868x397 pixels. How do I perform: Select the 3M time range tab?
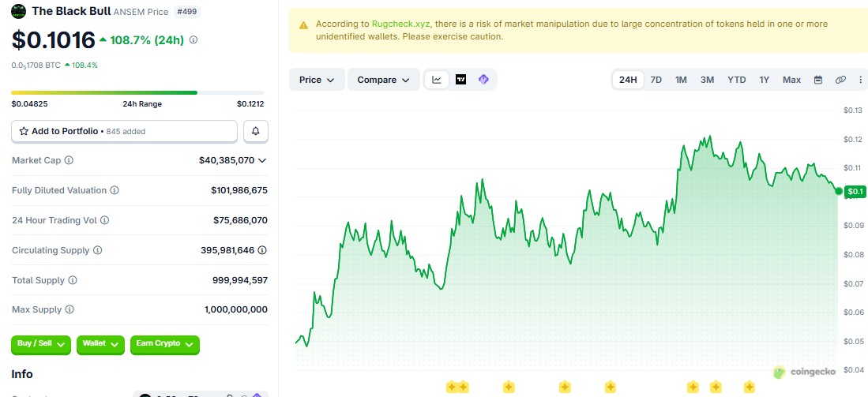click(x=707, y=80)
